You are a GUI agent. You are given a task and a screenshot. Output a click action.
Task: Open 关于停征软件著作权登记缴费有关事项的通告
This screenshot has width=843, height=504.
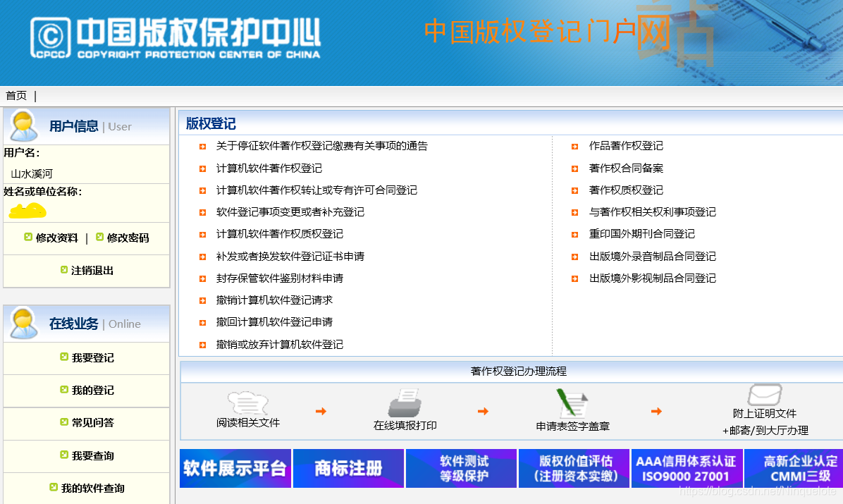(x=321, y=146)
